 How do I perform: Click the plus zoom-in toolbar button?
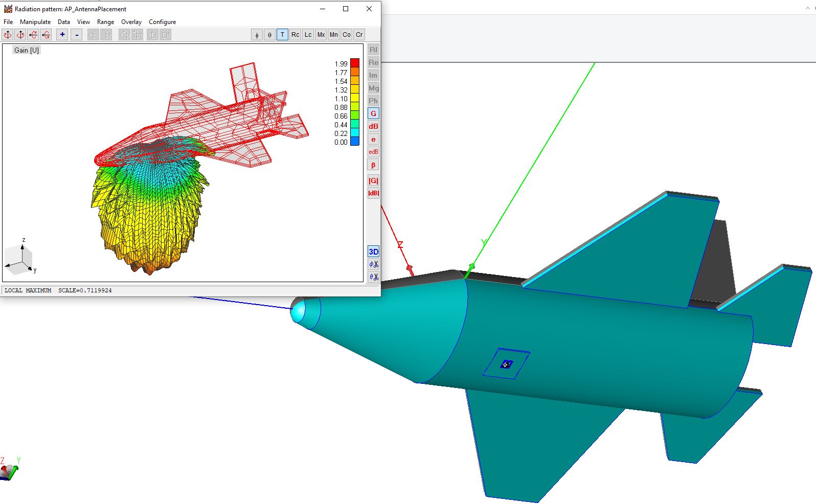62,35
